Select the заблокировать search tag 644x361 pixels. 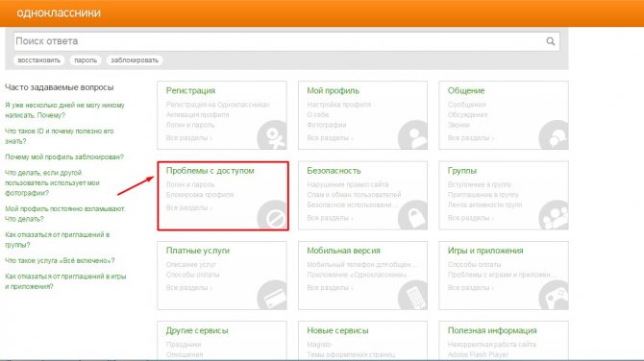pyautogui.click(x=135, y=60)
